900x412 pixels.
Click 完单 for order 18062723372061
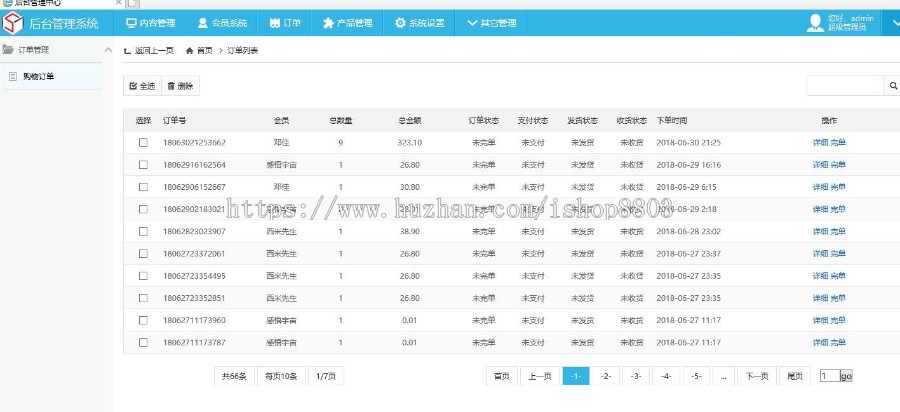pyautogui.click(x=838, y=254)
